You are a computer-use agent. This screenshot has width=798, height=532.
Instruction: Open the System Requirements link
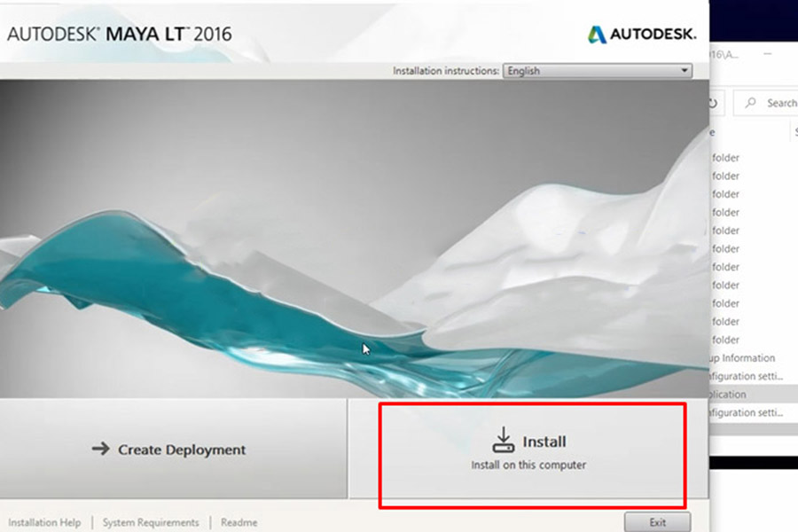(151, 522)
